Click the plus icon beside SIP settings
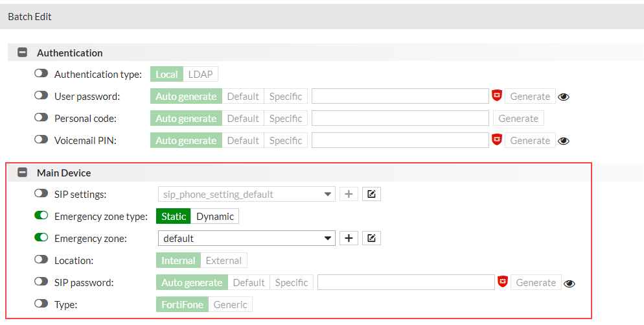This screenshot has width=644, height=325. pyautogui.click(x=349, y=194)
